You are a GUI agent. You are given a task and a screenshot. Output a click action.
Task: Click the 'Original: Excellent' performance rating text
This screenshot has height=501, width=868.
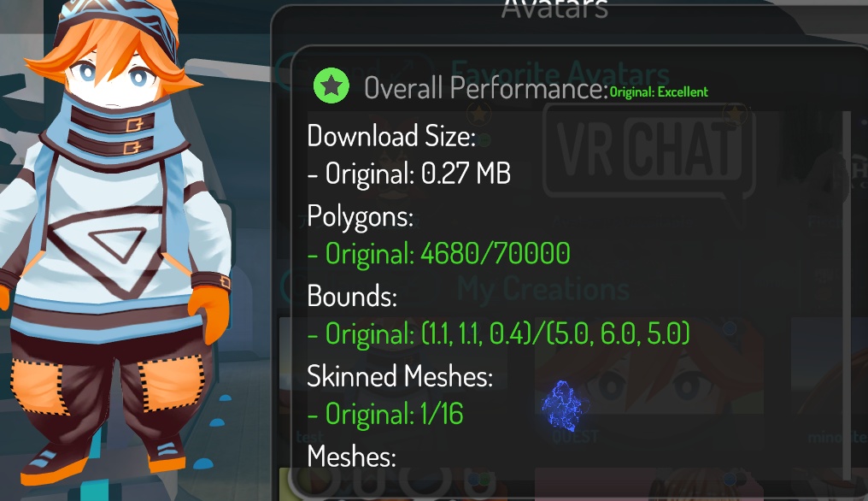click(x=658, y=92)
